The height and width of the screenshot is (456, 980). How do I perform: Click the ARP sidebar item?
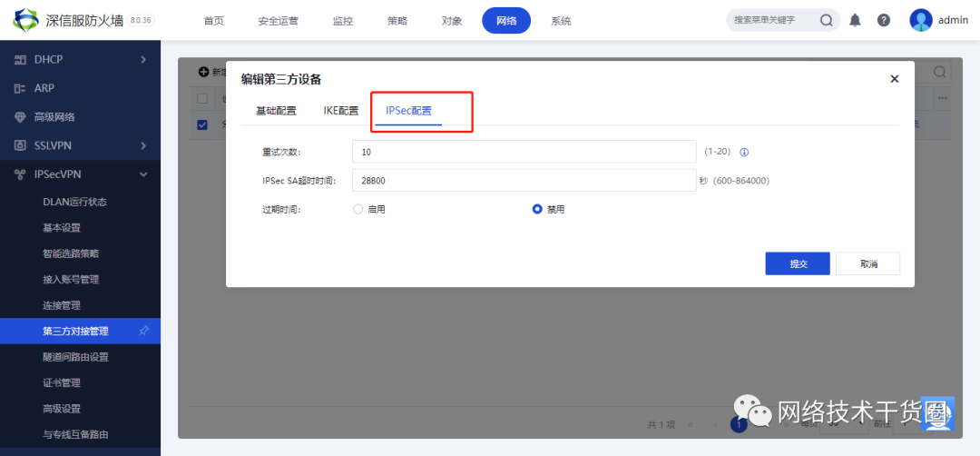(80, 88)
